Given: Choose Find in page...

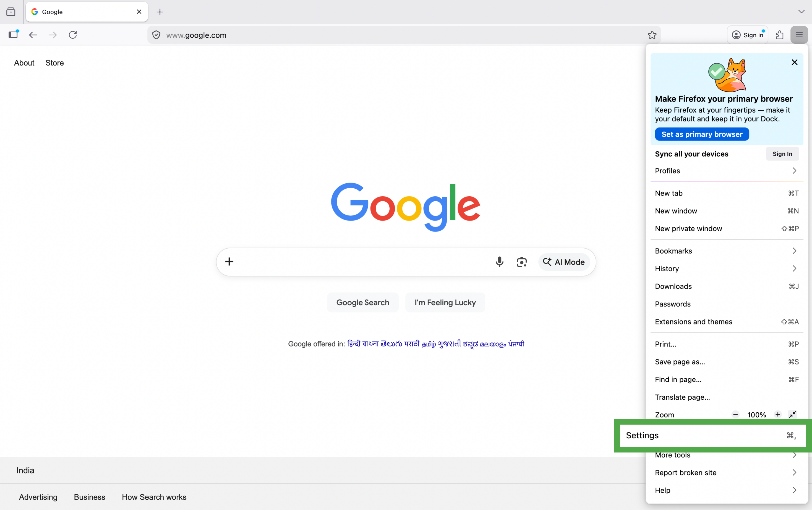Looking at the screenshot, I should tap(727, 379).
